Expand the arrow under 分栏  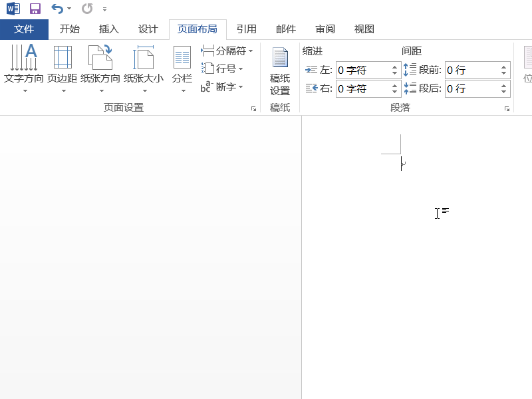point(184,91)
